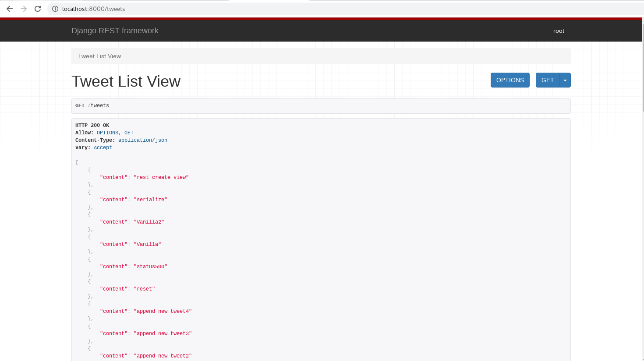Select the Allow: OPTIONS, GET header
The image size is (644, 361).
104,133
